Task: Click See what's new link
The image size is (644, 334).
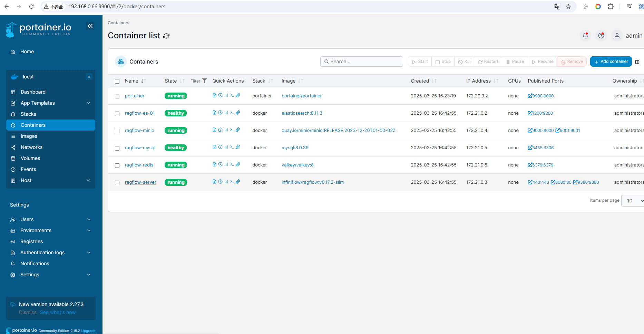Action: coord(58,312)
